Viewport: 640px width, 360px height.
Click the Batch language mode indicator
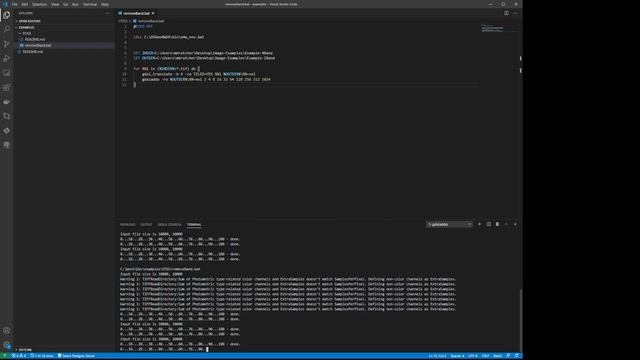coord(498,356)
